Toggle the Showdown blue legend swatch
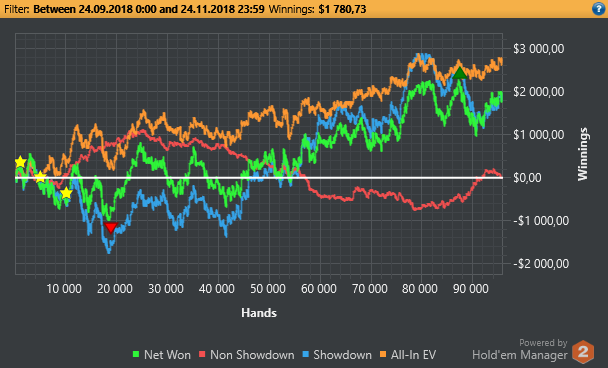This screenshot has height=368, width=608. 306,354
